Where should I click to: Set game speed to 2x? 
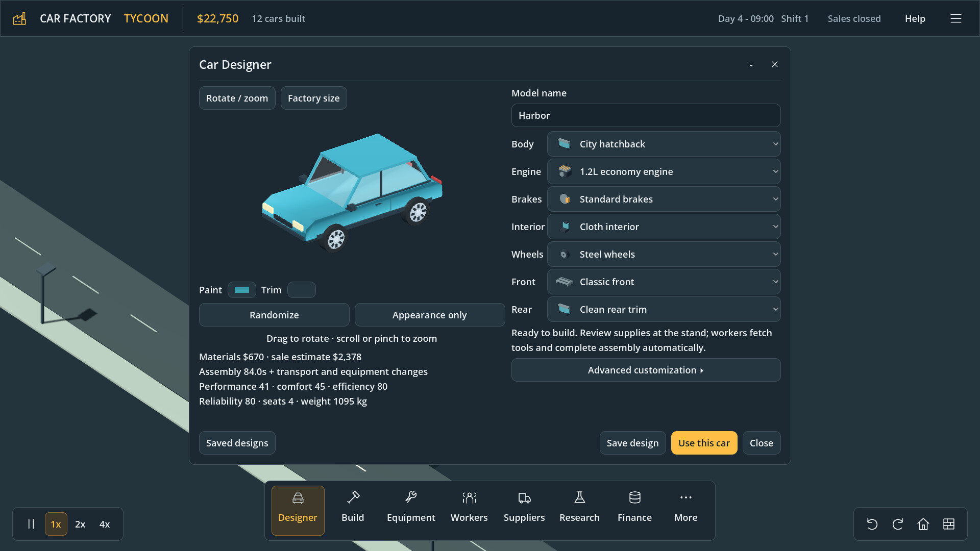tap(80, 524)
